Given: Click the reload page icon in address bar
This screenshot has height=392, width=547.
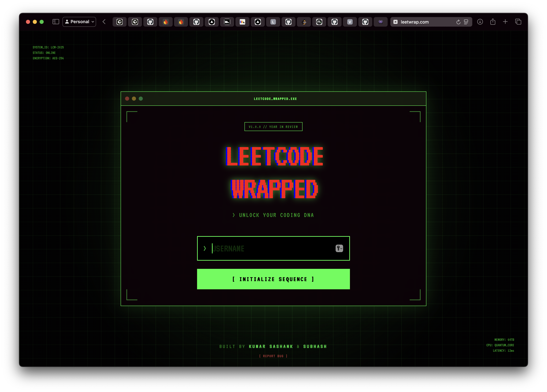Looking at the screenshot, I should click(458, 22).
